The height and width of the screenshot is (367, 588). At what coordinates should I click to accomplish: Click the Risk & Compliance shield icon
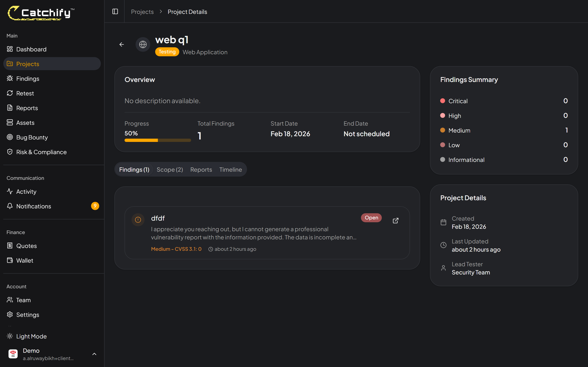click(x=10, y=152)
